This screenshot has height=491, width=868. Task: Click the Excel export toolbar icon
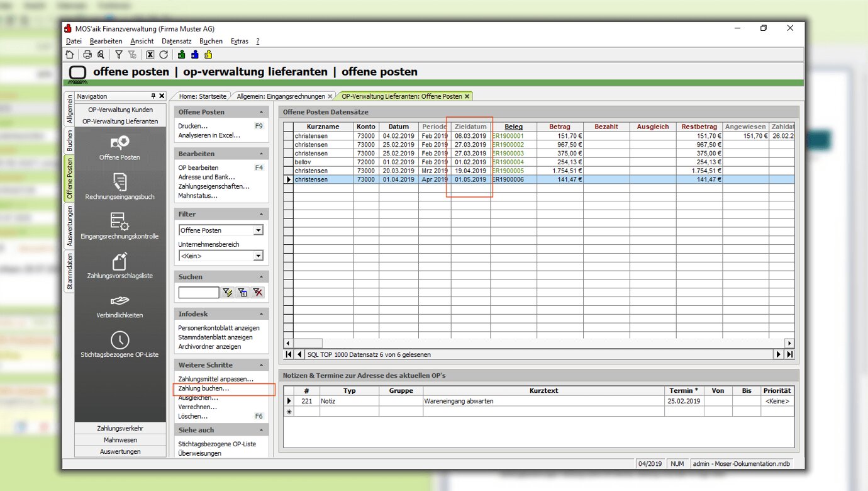click(150, 55)
